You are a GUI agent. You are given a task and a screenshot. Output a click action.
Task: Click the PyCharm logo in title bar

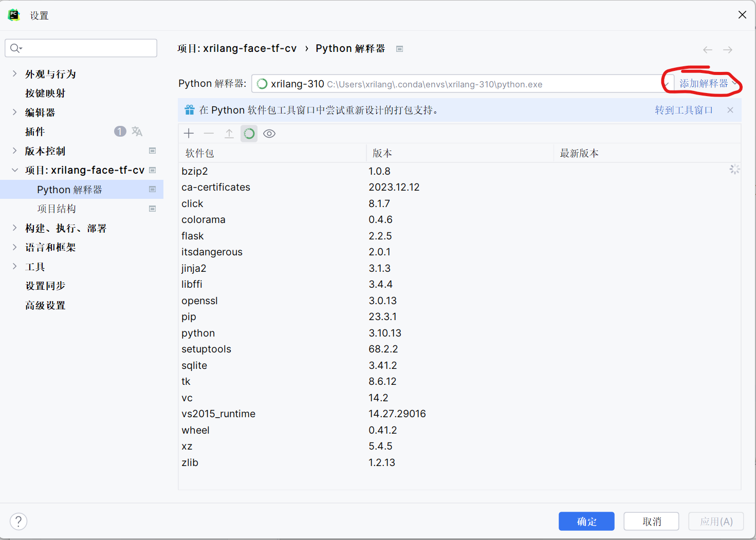click(x=14, y=15)
